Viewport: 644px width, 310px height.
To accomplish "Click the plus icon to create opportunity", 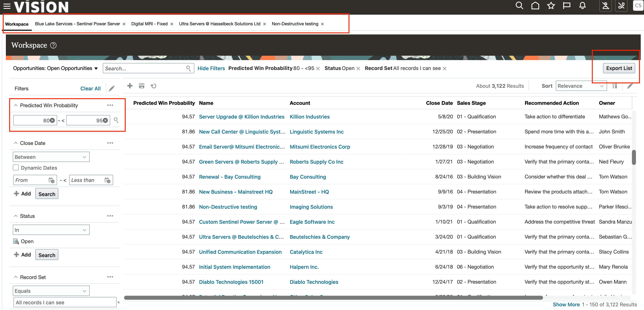I will tap(130, 86).
